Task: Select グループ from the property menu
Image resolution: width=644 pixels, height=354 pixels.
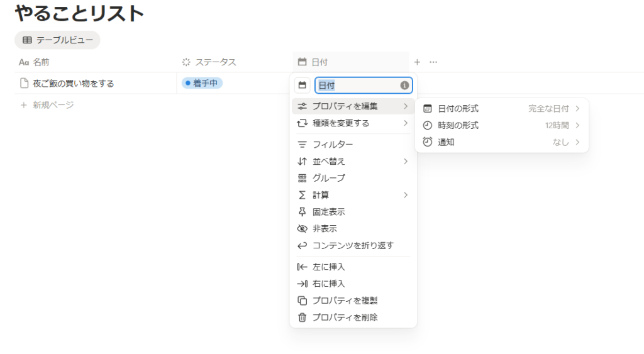Action: click(328, 179)
